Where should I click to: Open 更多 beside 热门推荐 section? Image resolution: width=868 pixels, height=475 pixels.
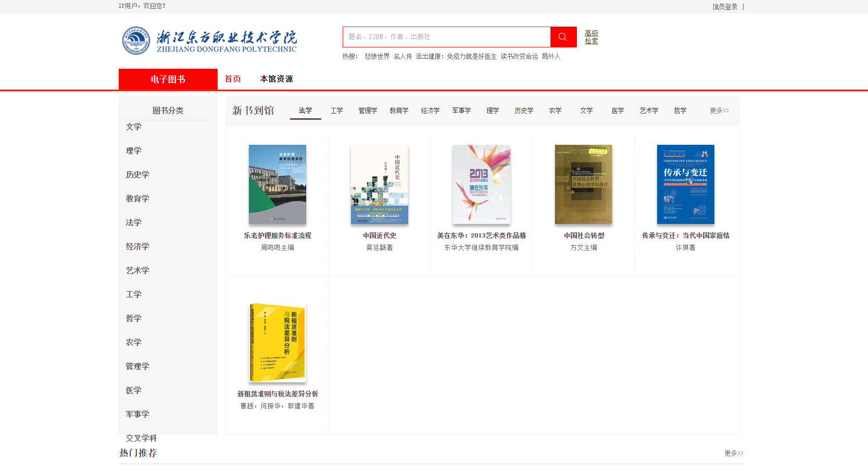(x=733, y=453)
